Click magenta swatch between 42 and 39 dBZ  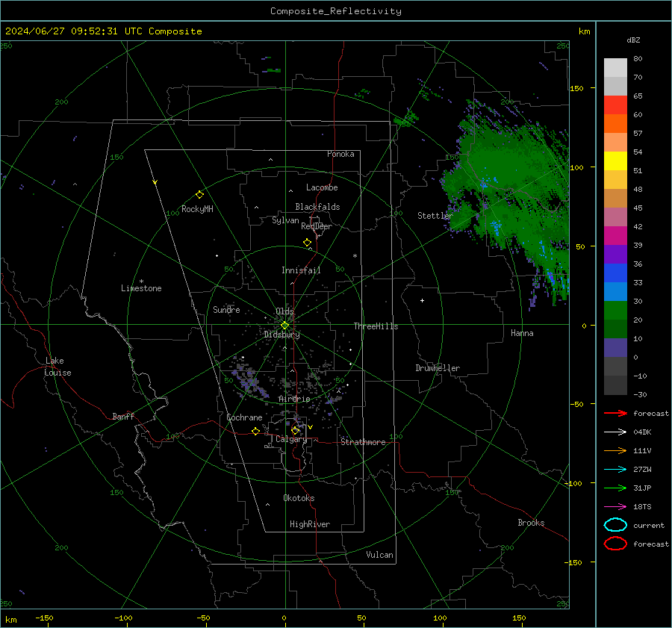click(x=615, y=235)
